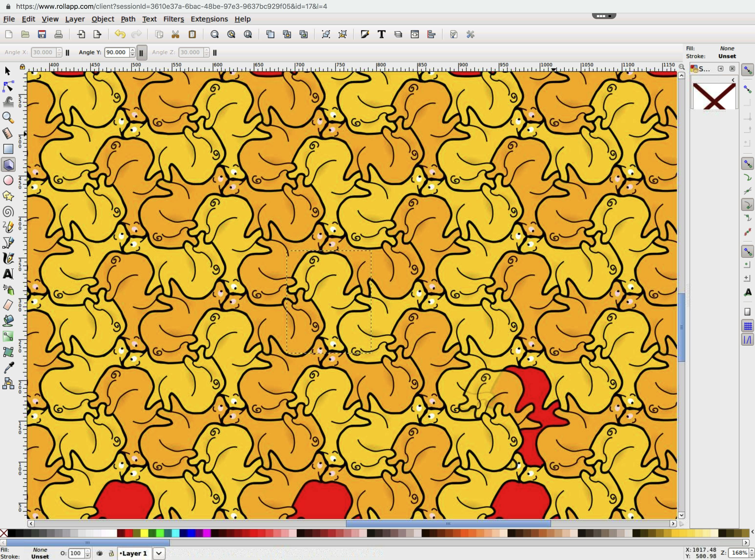Open the Filters menu

173,19
